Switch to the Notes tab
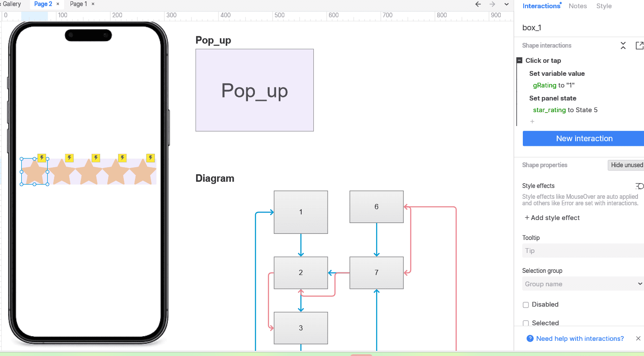The height and width of the screenshot is (356, 644). [577, 6]
